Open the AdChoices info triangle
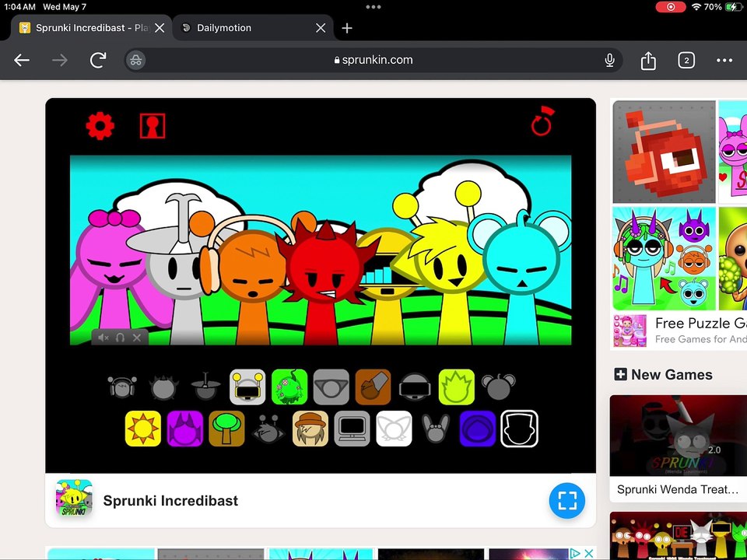This screenshot has height=560, width=747. click(576, 553)
